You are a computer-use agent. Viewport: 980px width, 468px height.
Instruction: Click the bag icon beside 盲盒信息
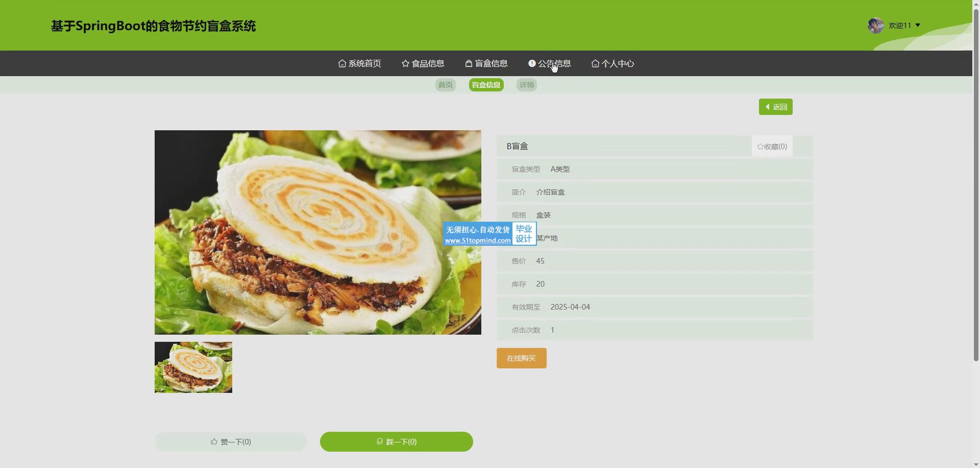pyautogui.click(x=469, y=63)
